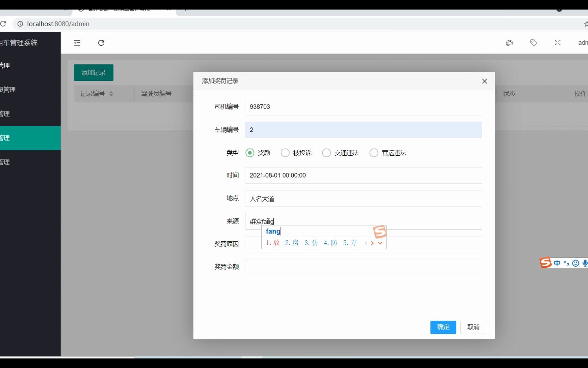This screenshot has height=368, width=588.
Task: Click the 确定 button
Action: click(443, 327)
